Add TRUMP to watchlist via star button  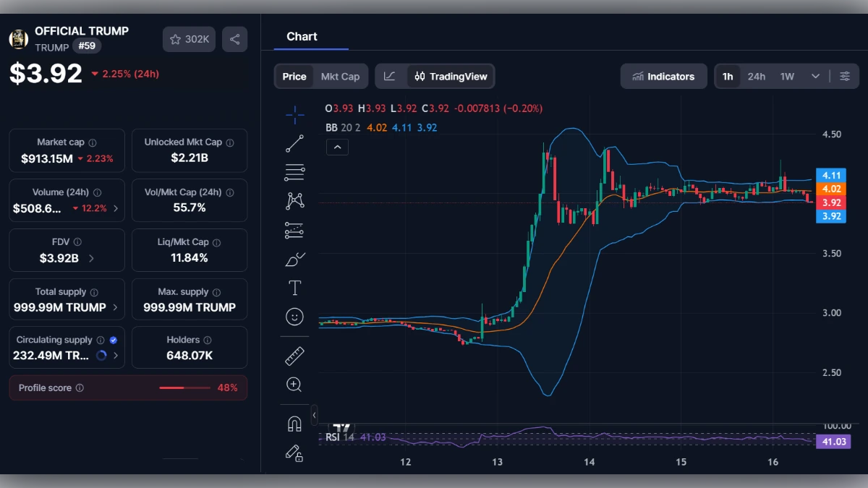coord(189,39)
